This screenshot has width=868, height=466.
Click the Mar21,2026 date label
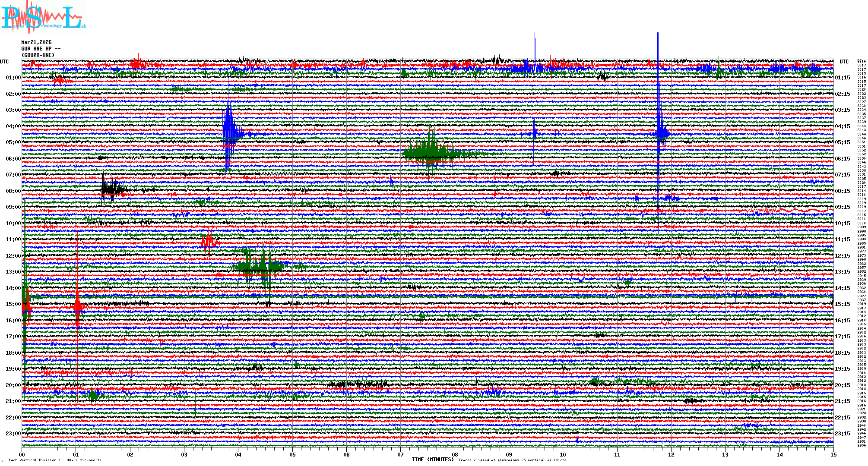click(36, 42)
